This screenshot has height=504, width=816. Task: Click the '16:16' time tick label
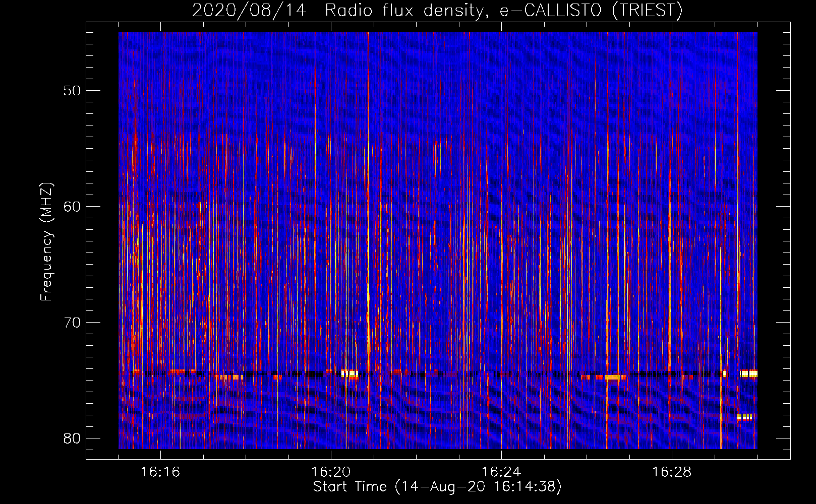160,472
